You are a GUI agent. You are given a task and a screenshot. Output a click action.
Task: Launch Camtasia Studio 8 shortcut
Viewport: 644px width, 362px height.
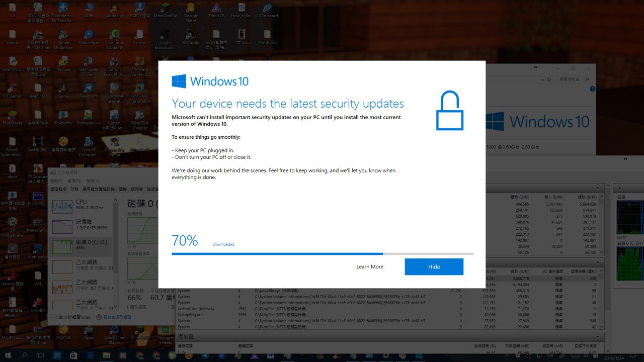pyautogui.click(x=114, y=35)
